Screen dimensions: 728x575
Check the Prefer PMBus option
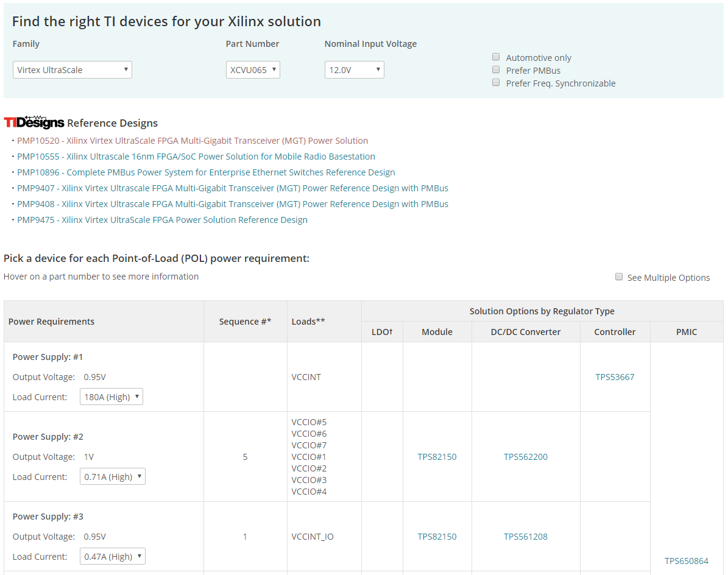[496, 70]
